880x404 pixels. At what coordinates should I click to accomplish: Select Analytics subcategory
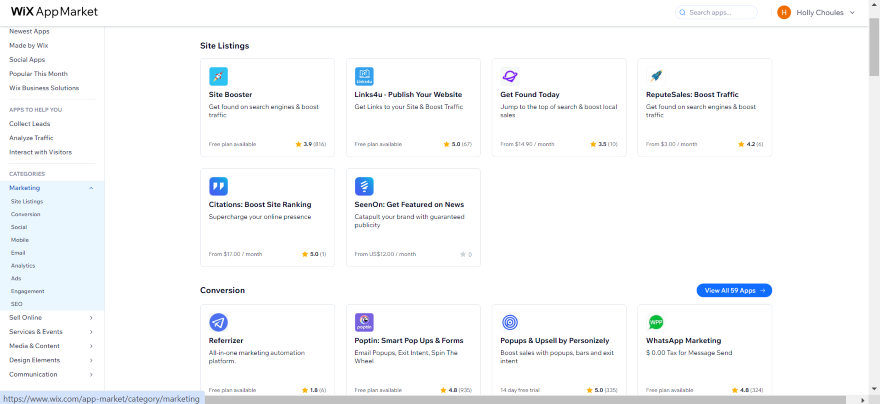[x=23, y=266]
